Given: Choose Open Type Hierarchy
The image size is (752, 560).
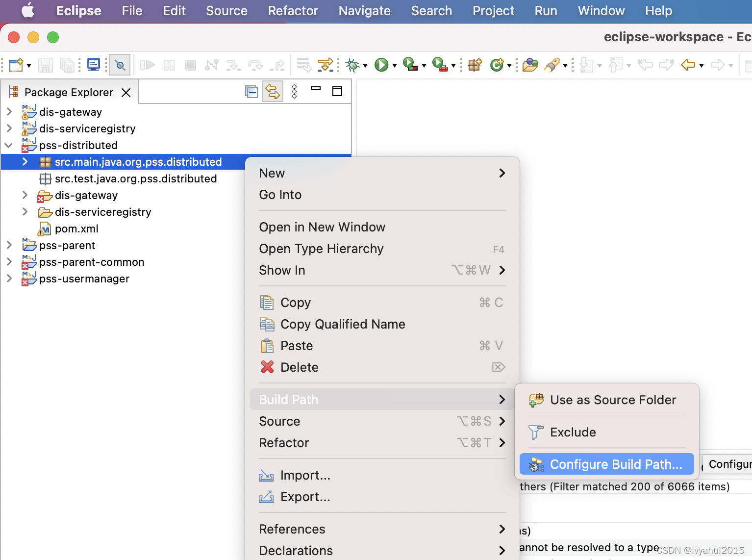Looking at the screenshot, I should coord(382,249).
